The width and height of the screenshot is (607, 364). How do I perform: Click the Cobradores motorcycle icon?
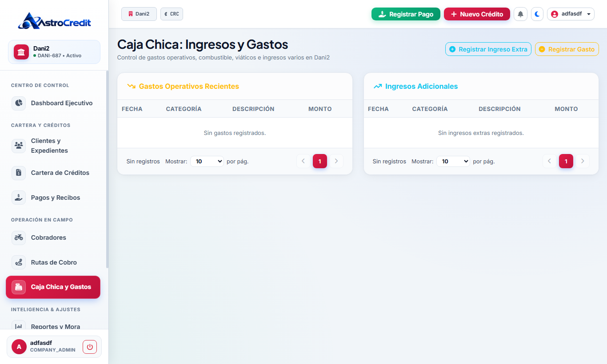19,237
